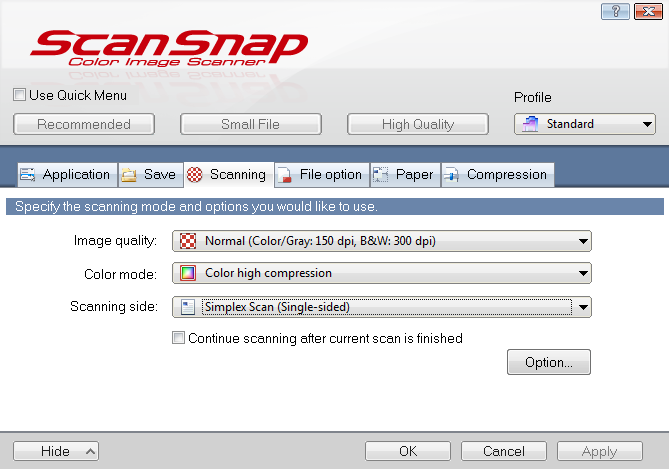Screen dimensions: 669x469
Task: Click the Scanning side label
Action: coord(114,306)
